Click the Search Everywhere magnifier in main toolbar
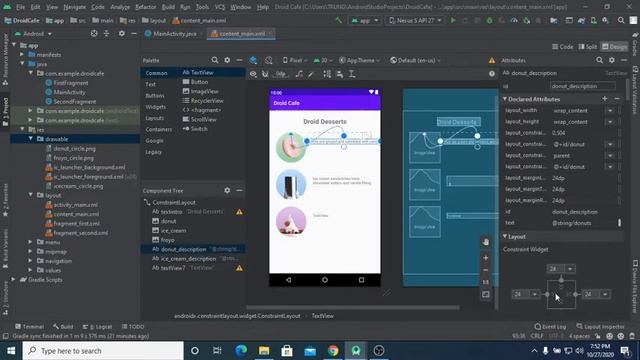This screenshot has height=360, width=640. click(621, 20)
